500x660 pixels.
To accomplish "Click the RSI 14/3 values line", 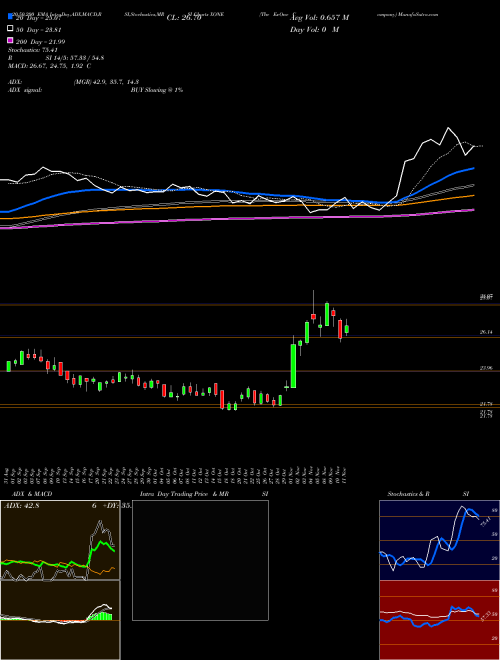I will [x=75, y=58].
